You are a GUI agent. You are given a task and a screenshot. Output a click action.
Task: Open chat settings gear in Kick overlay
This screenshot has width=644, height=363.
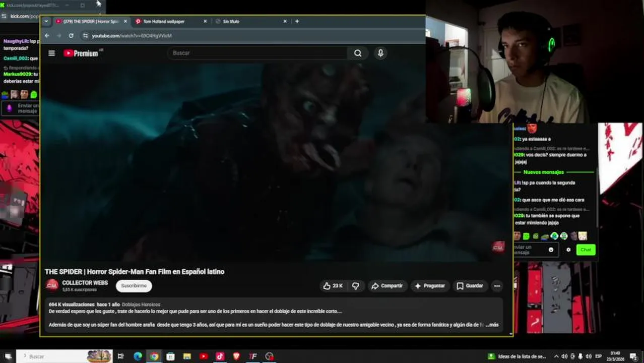[x=568, y=250]
